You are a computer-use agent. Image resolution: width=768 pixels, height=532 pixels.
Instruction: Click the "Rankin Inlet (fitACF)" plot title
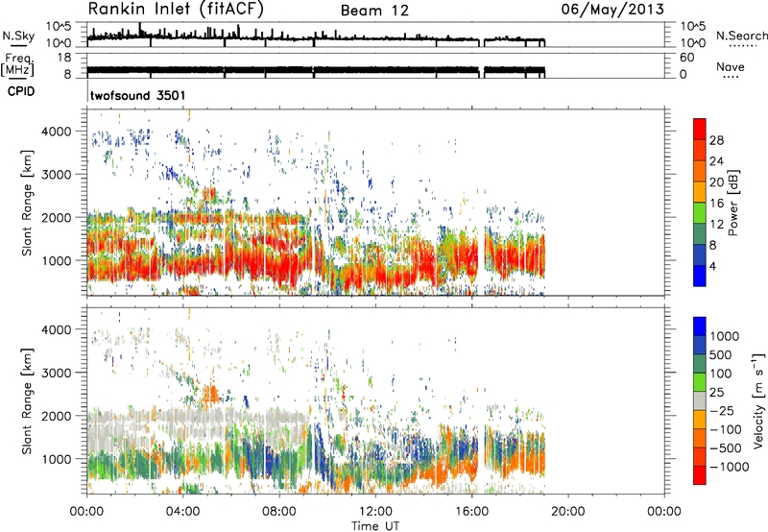click(x=176, y=10)
